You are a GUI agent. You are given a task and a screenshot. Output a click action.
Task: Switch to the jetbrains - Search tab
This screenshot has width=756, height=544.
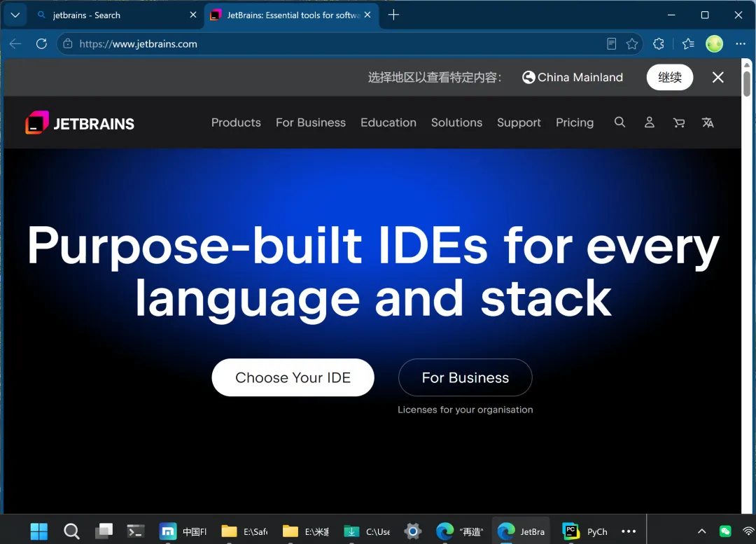coord(115,15)
